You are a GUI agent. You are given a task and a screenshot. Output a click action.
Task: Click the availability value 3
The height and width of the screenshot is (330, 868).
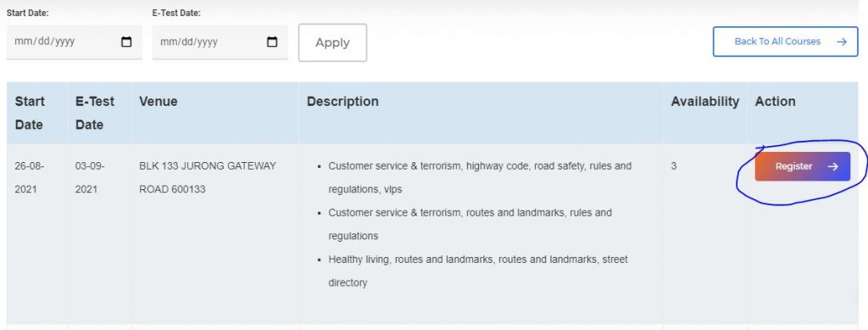[674, 165]
